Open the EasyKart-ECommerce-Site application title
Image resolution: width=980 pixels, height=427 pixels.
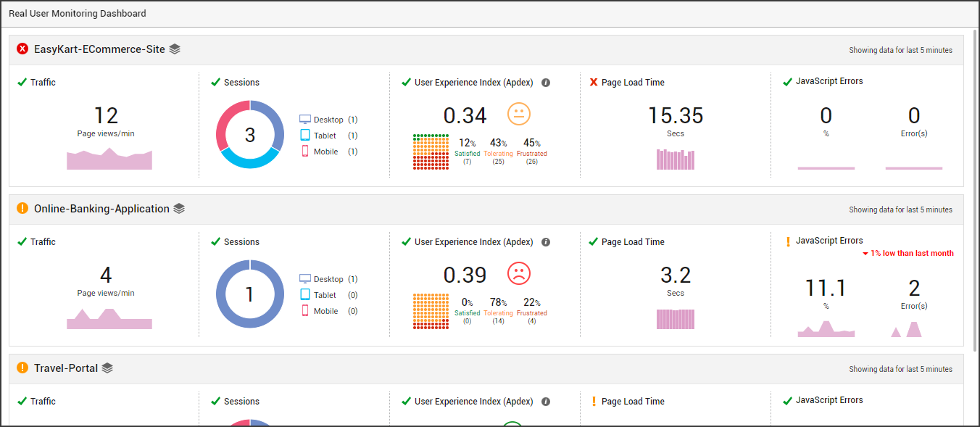point(99,49)
